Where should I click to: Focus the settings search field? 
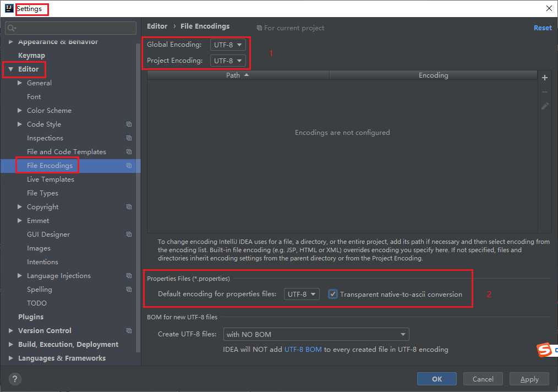pyautogui.click(x=71, y=28)
